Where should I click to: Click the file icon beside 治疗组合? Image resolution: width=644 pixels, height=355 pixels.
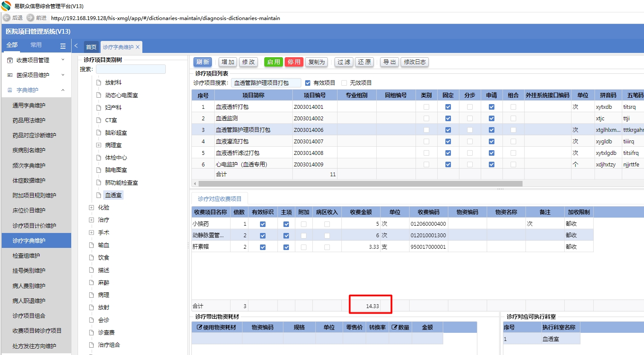91,345
